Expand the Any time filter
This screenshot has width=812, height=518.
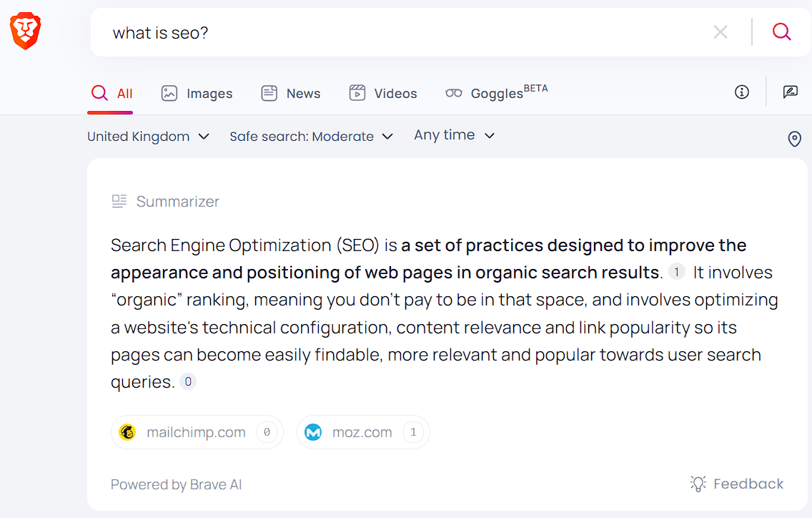[454, 135]
